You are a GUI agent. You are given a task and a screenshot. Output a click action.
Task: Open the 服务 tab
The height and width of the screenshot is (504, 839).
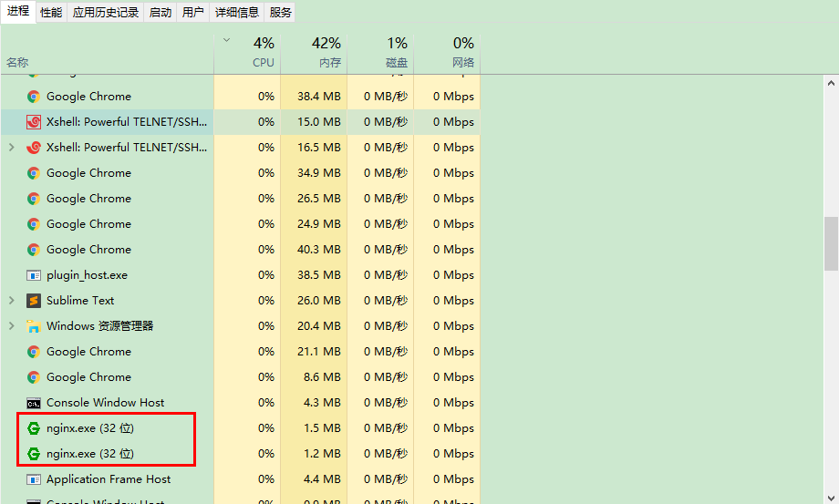pos(280,12)
